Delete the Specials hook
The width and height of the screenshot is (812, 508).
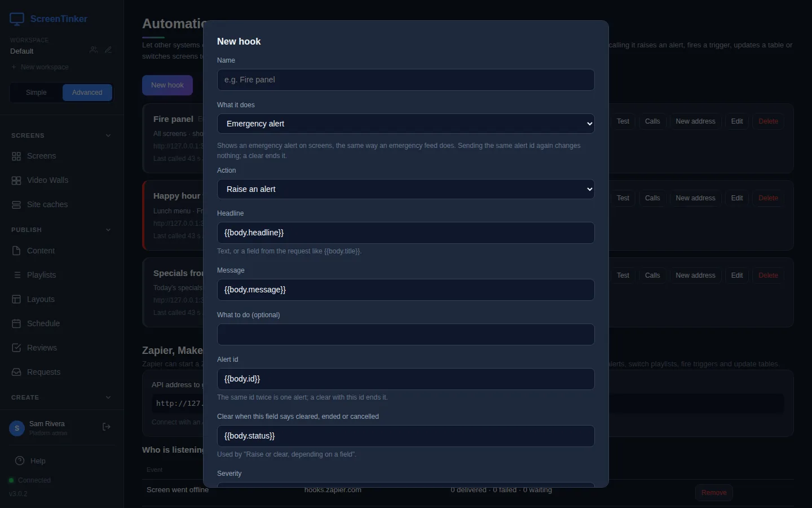(x=768, y=275)
